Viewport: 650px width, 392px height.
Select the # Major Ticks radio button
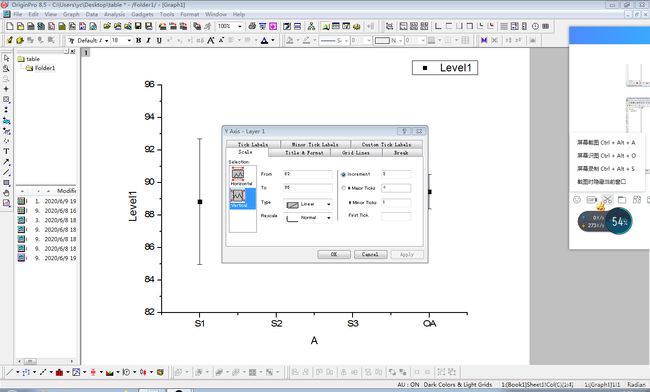(x=343, y=188)
